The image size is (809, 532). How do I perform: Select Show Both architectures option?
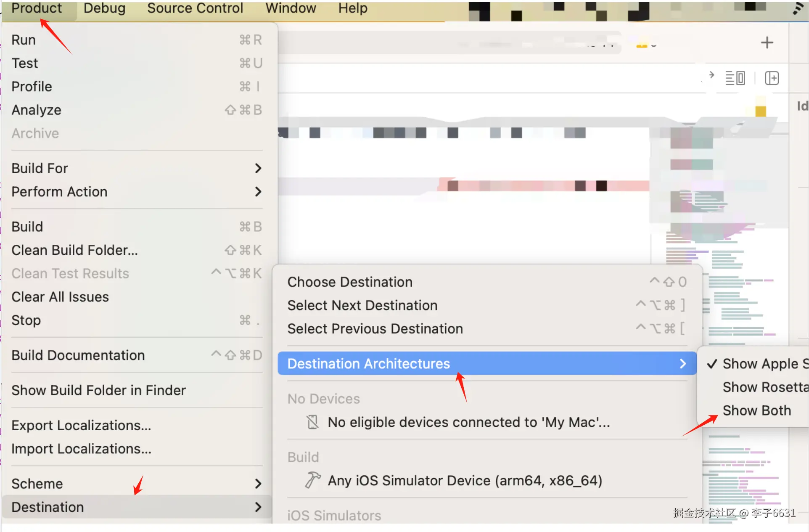coord(756,410)
